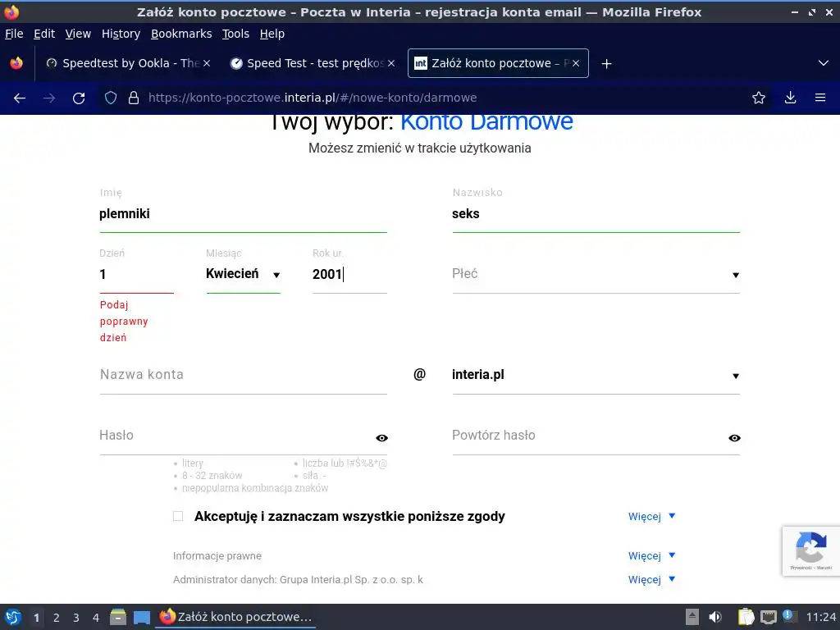The height and width of the screenshot is (630, 840).
Task: Click the @ symbol between account fields
Action: tap(419, 374)
